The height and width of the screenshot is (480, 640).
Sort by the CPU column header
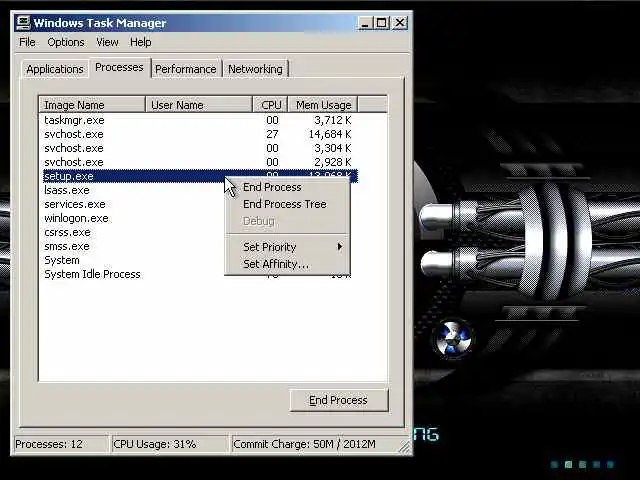tap(271, 105)
